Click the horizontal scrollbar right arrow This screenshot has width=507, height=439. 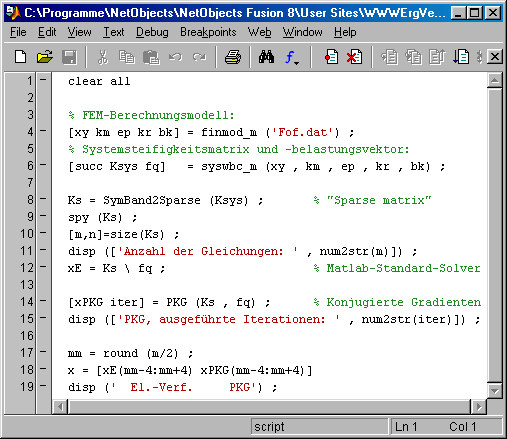pyautogui.click(x=479, y=407)
